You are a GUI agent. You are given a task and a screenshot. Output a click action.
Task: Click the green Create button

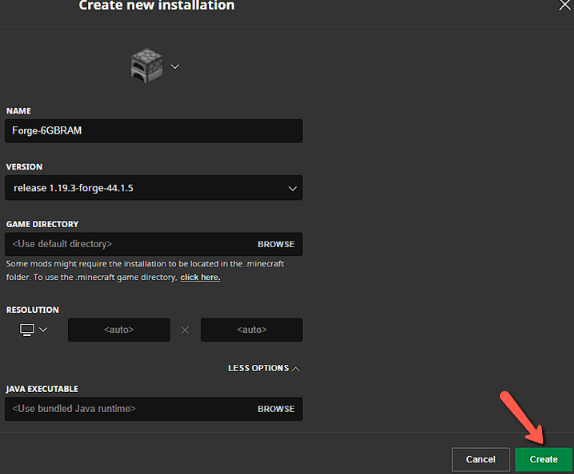544,459
